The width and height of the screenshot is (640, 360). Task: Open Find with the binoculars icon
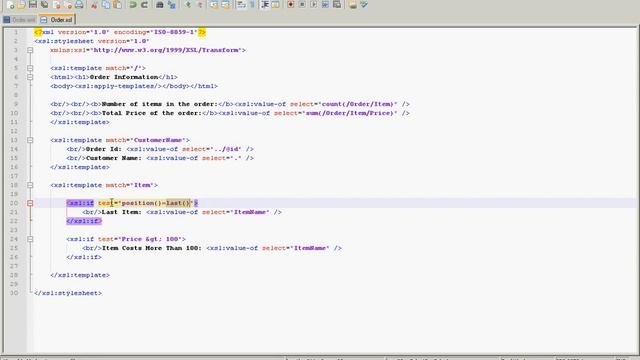(x=160, y=5)
